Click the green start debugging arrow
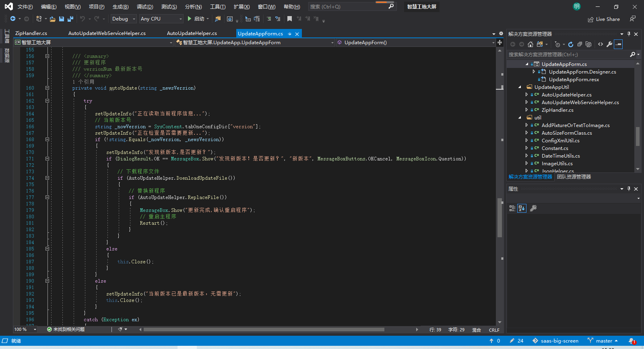Image resolution: width=644 pixels, height=349 pixels. point(190,19)
